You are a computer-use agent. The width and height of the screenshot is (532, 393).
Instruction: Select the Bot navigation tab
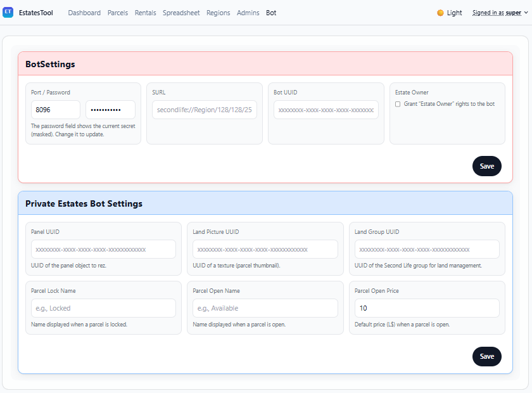pos(271,12)
